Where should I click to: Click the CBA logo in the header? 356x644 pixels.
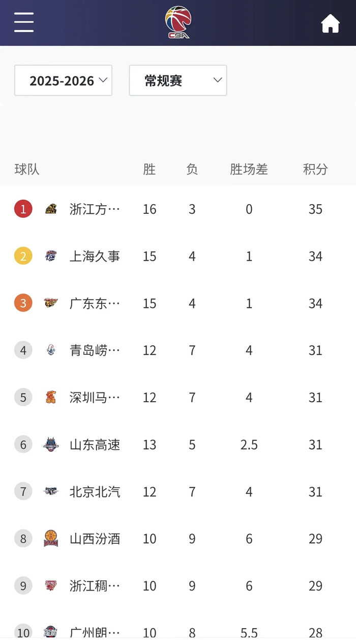(x=178, y=22)
